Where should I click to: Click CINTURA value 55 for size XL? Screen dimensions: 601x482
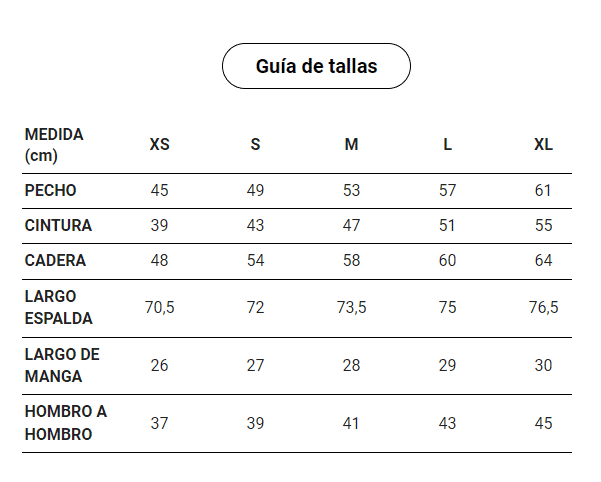[x=543, y=226]
